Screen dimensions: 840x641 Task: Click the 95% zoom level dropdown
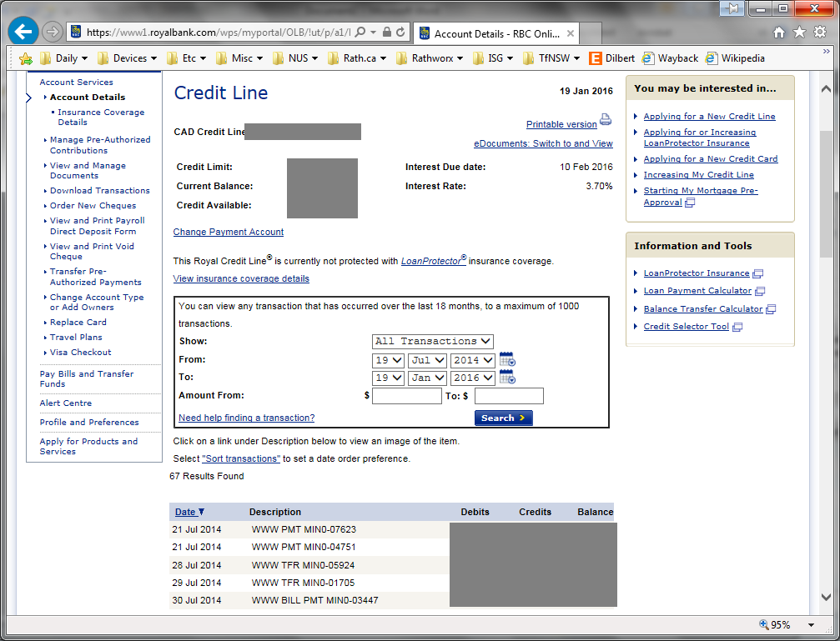(x=787, y=624)
